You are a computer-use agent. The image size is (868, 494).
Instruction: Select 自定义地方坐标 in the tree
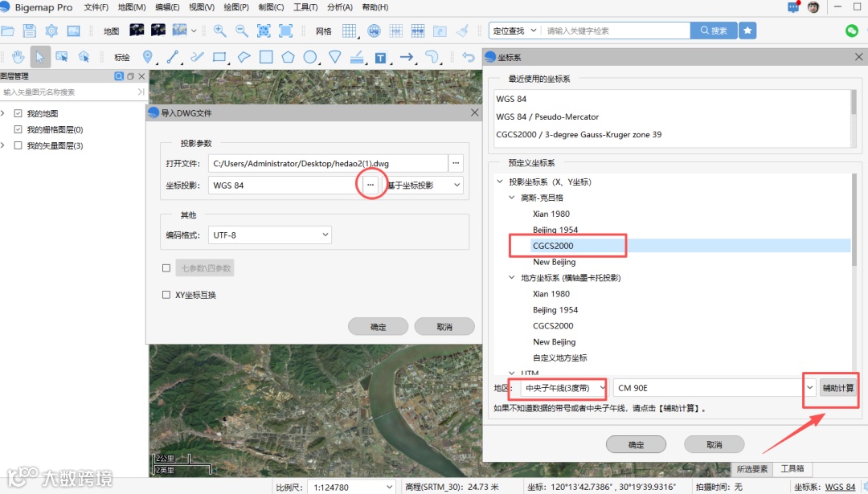tap(559, 358)
